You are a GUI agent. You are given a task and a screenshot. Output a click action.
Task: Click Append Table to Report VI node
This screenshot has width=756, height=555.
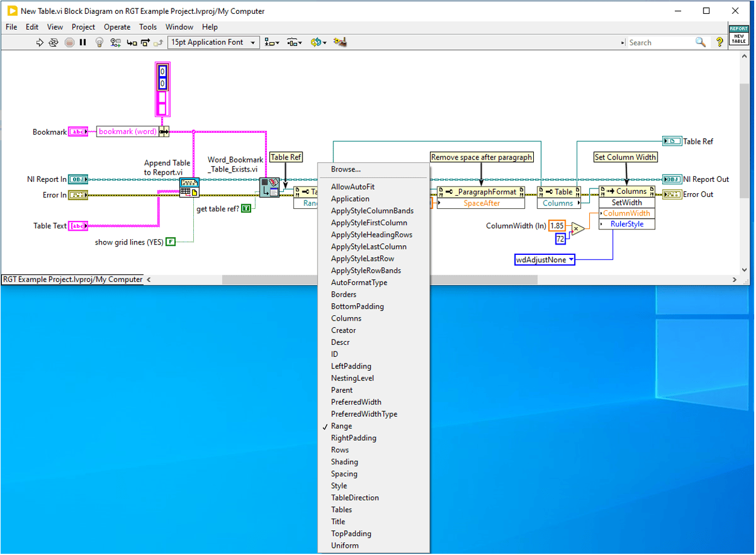tap(190, 187)
